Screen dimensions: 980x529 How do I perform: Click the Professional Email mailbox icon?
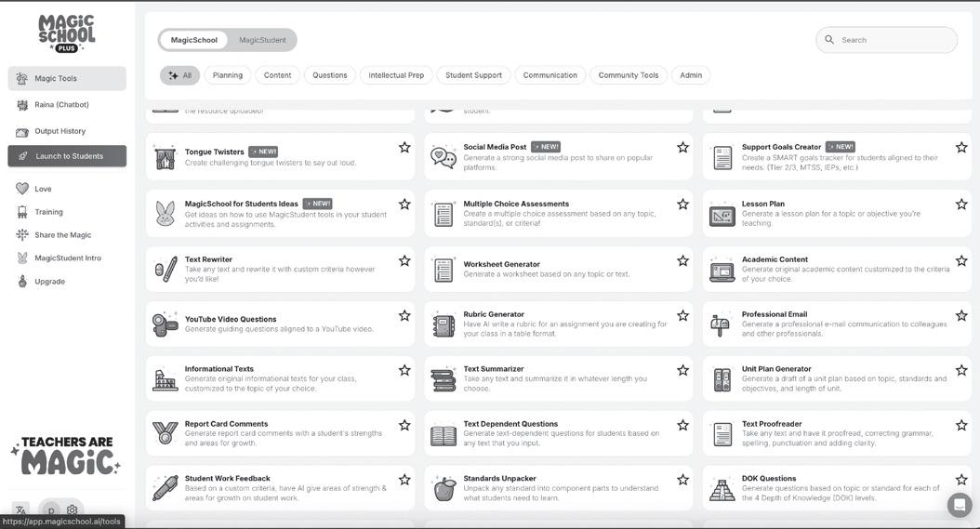pos(720,325)
